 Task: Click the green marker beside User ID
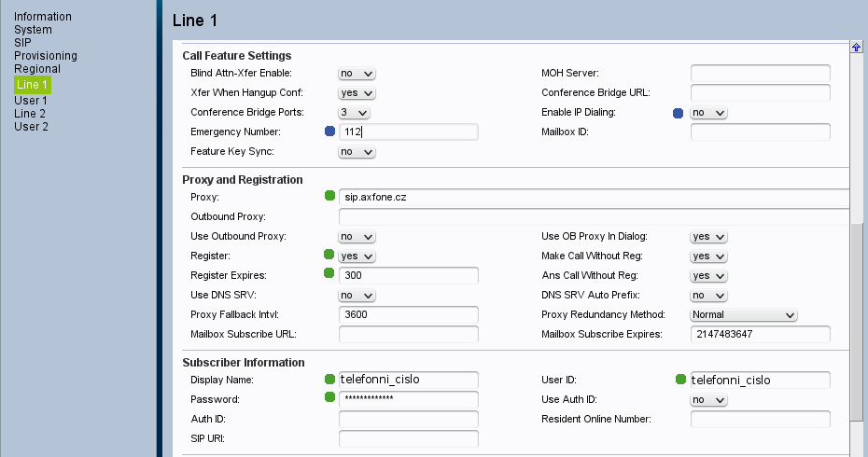[680, 379]
